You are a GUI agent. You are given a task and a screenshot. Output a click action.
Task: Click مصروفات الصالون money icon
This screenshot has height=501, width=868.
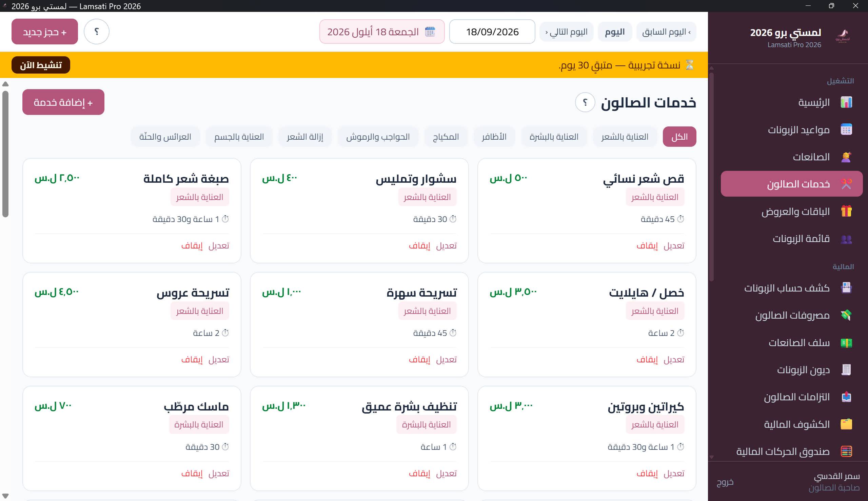(x=846, y=315)
